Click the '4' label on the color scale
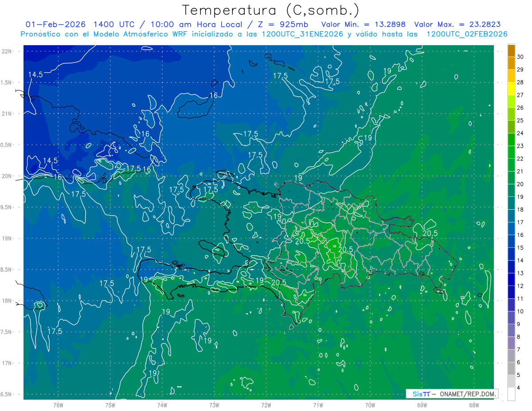532x411 pixels. click(x=519, y=388)
